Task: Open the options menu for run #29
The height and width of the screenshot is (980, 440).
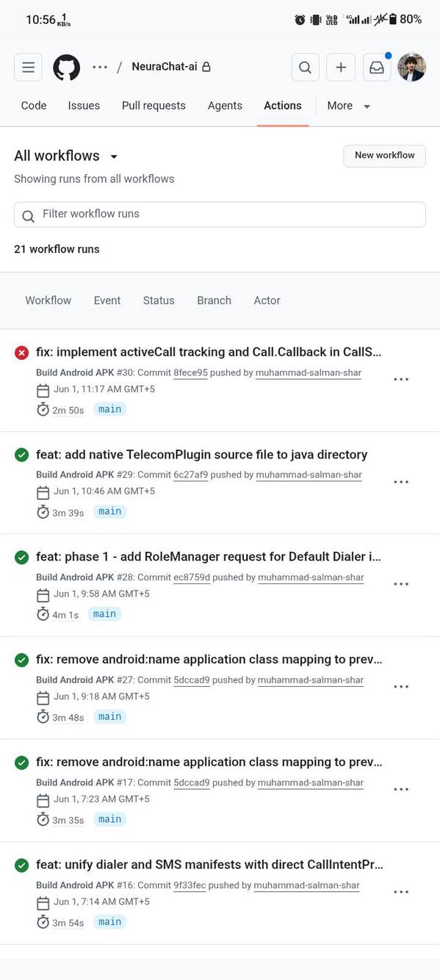Action: [x=401, y=482]
